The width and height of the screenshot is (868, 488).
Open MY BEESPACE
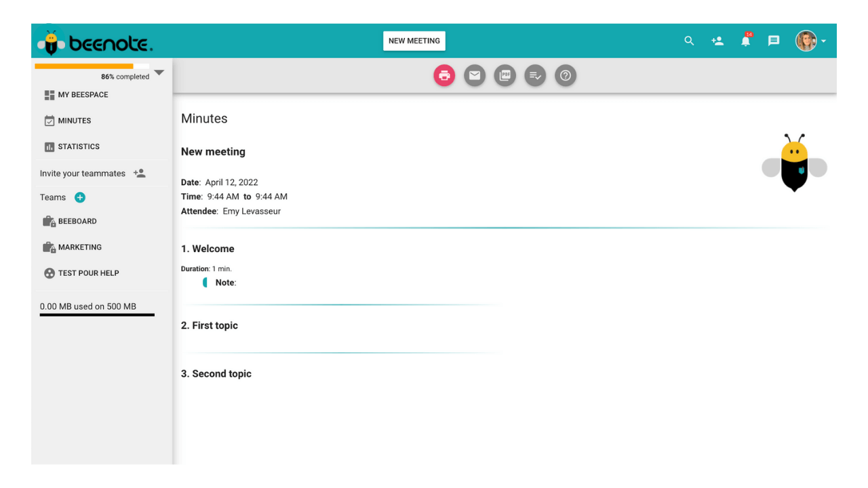tap(83, 95)
